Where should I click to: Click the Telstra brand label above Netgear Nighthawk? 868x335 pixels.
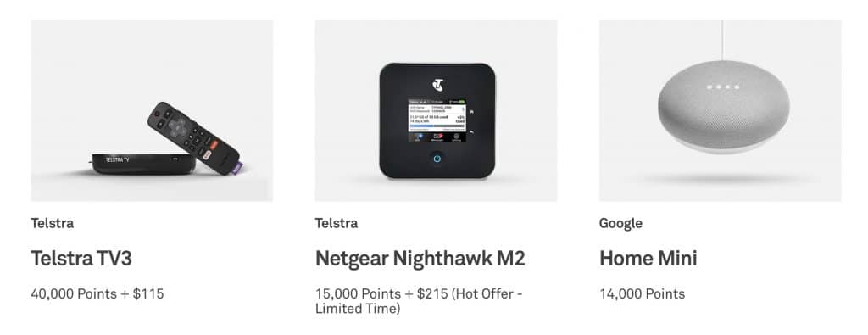(337, 223)
